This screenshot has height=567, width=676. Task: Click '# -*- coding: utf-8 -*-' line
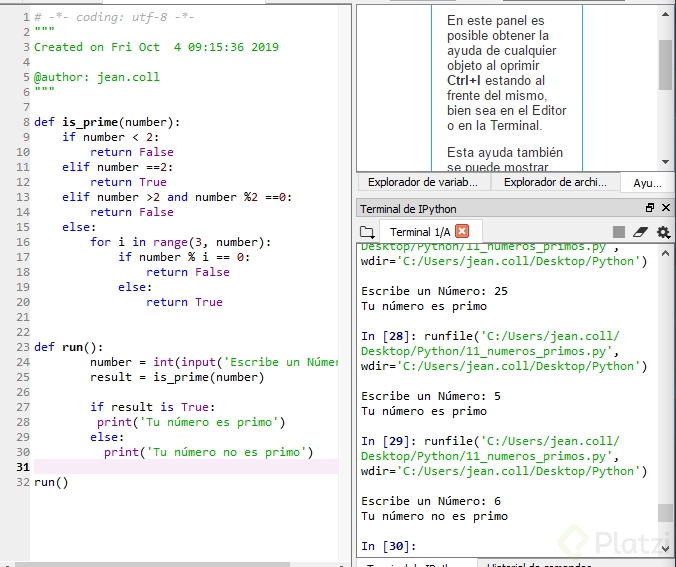click(114, 17)
